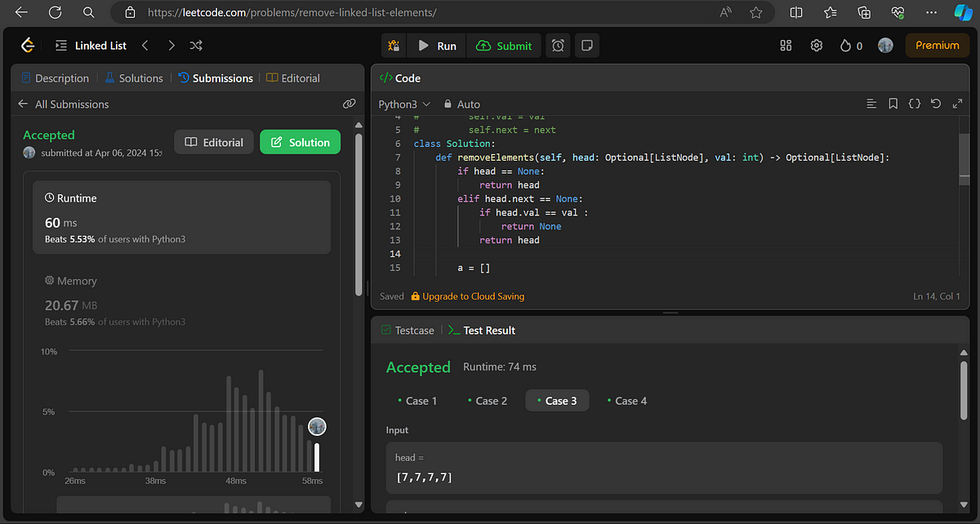Screen dimensions: 980x524
Task: Select the Case 3 tab
Action: [x=556, y=401]
